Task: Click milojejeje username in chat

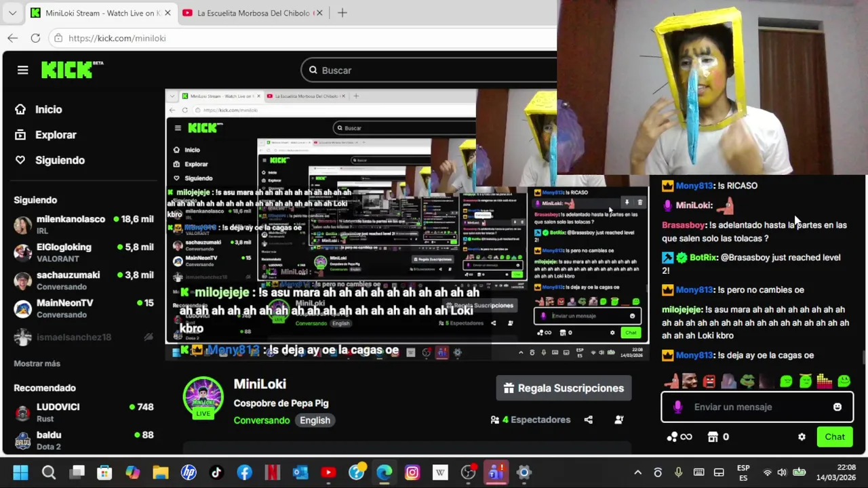Action: click(682, 310)
